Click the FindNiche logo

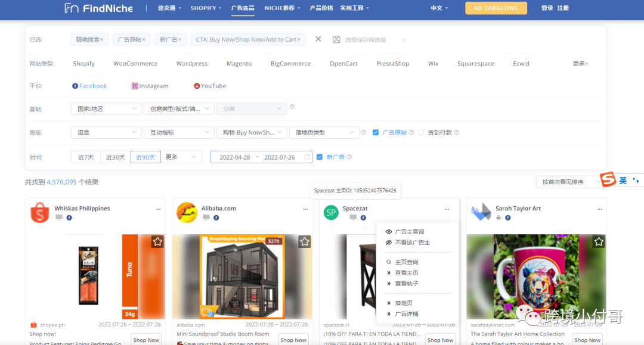(x=98, y=8)
